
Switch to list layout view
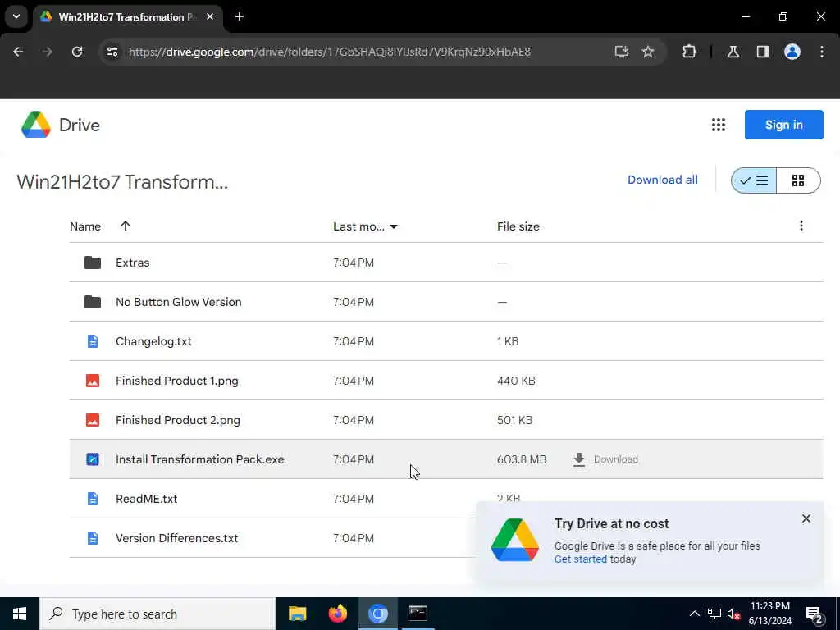pyautogui.click(x=753, y=180)
